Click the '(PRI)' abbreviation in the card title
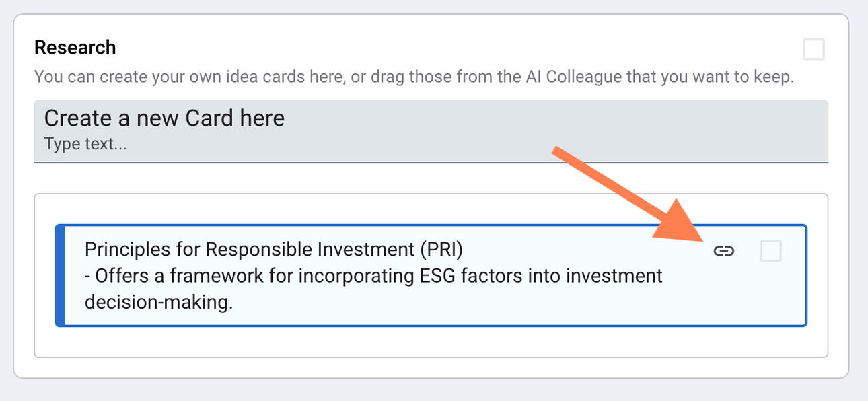This screenshot has height=401, width=868. click(x=441, y=250)
